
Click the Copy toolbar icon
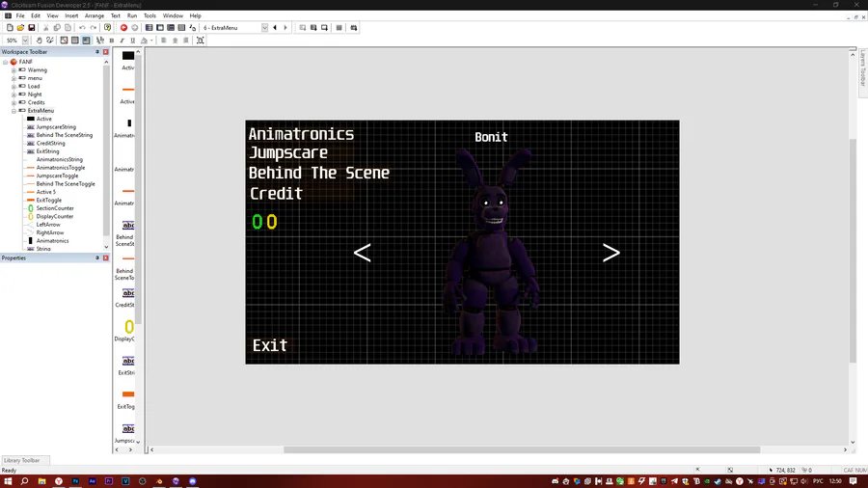57,28
